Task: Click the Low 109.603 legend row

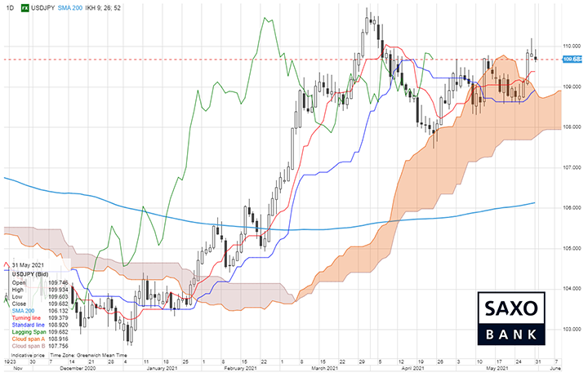Action: pyautogui.click(x=40, y=297)
